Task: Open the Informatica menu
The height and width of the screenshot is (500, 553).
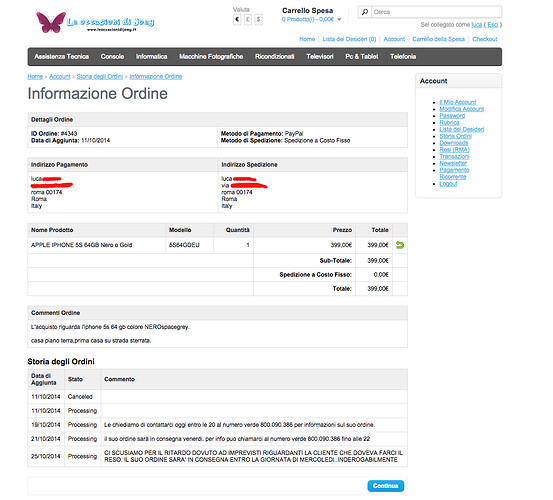Action: coord(152,56)
